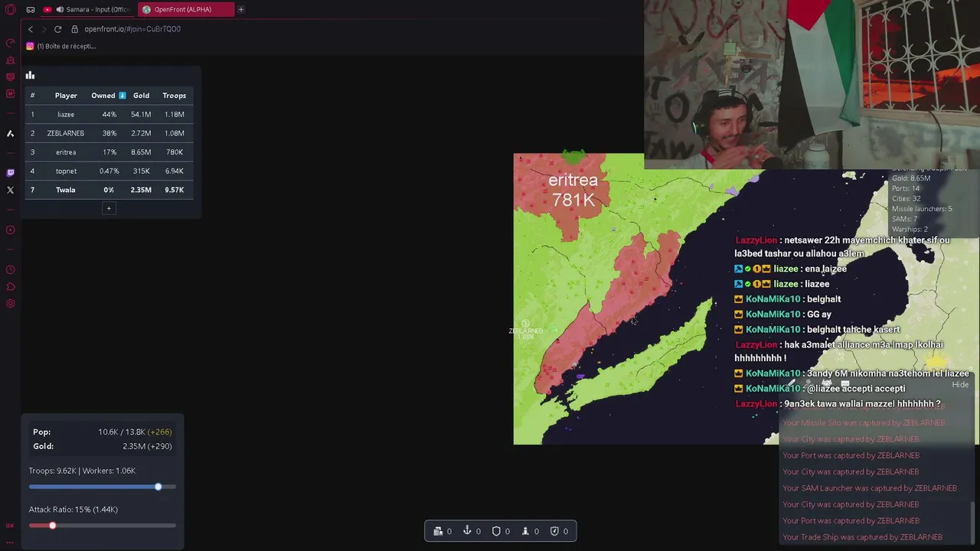980x551 pixels.
Task: Open browser Settings gear sidebar icon
Action: click(10, 303)
